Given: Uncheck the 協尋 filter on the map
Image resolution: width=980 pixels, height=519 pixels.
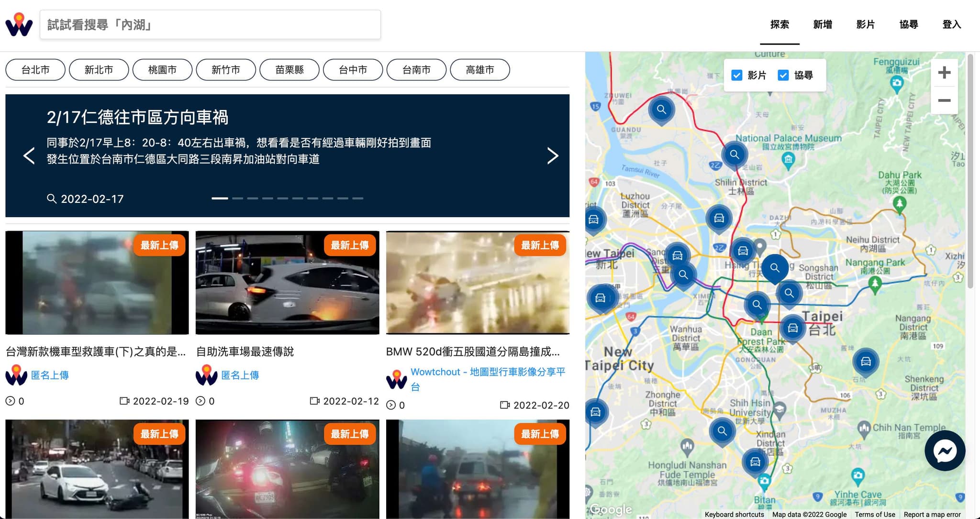Looking at the screenshot, I should tap(783, 75).
